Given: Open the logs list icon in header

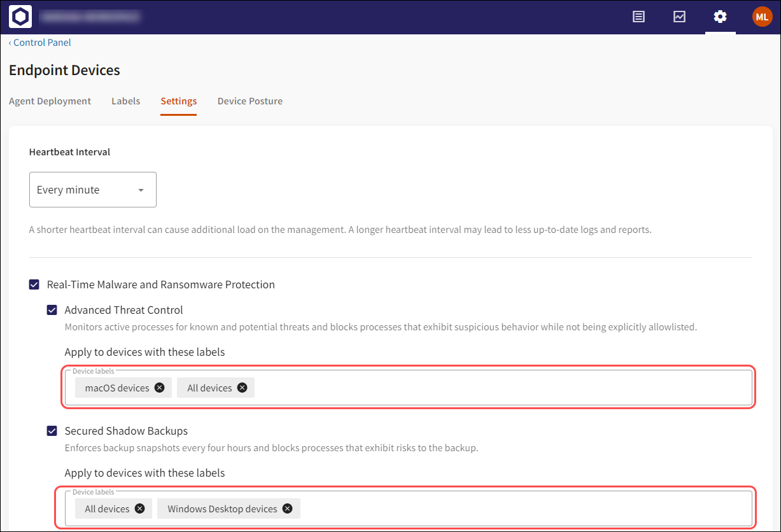Looking at the screenshot, I should coord(638,17).
